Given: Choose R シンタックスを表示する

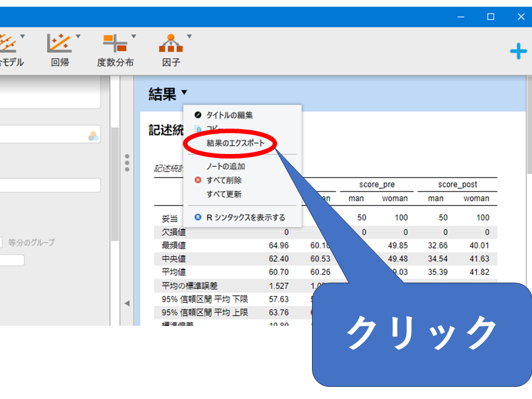Looking at the screenshot, I should click(x=245, y=218).
